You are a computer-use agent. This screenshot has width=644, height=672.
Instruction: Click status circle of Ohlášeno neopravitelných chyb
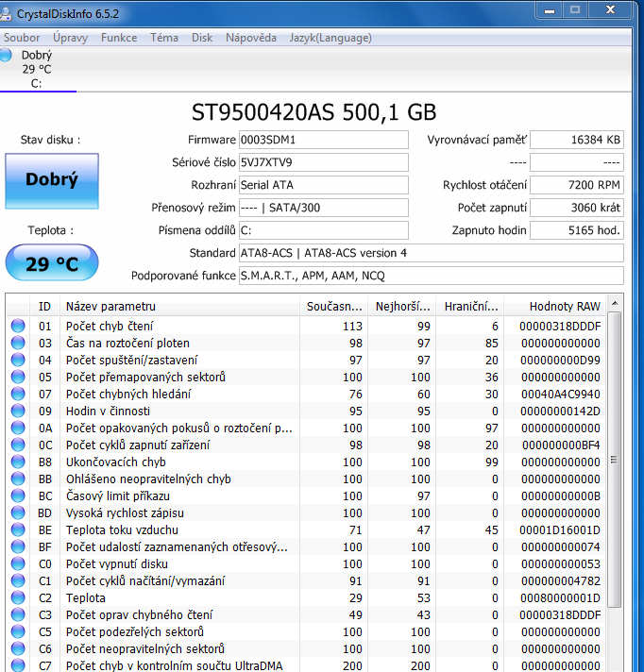[x=18, y=479]
